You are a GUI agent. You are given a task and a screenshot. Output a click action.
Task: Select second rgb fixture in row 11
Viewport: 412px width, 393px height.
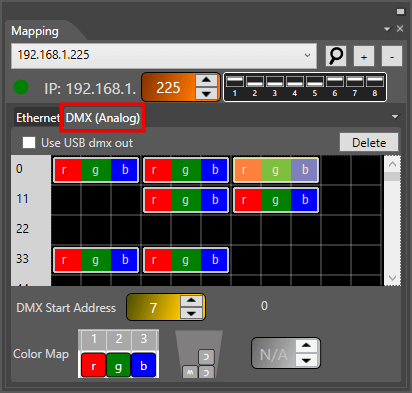(276, 200)
